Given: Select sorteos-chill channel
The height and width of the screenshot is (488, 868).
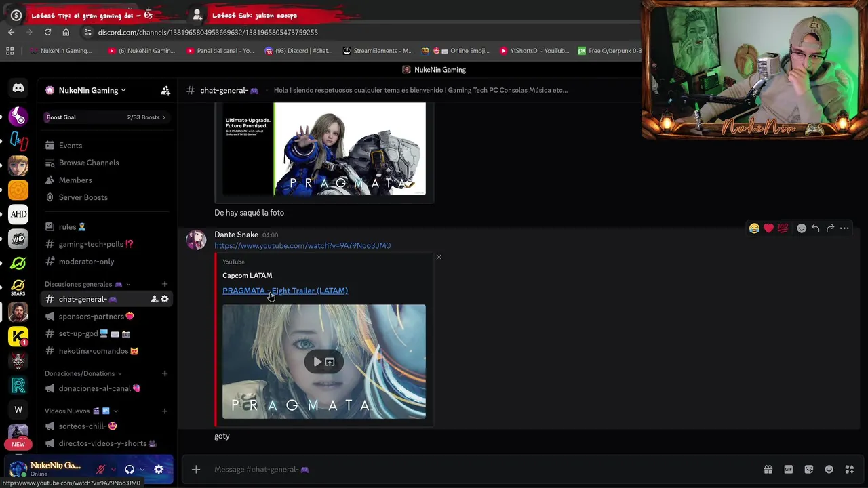Looking at the screenshot, I should 107,426.
